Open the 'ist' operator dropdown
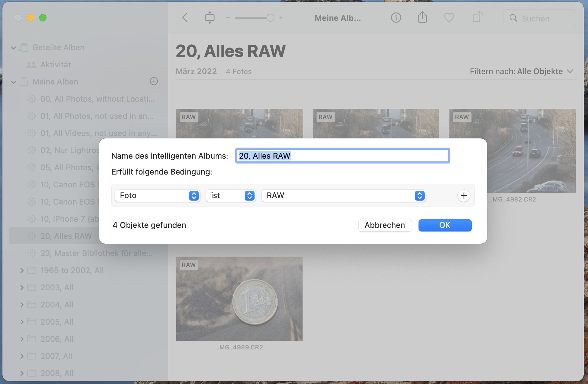 point(231,195)
